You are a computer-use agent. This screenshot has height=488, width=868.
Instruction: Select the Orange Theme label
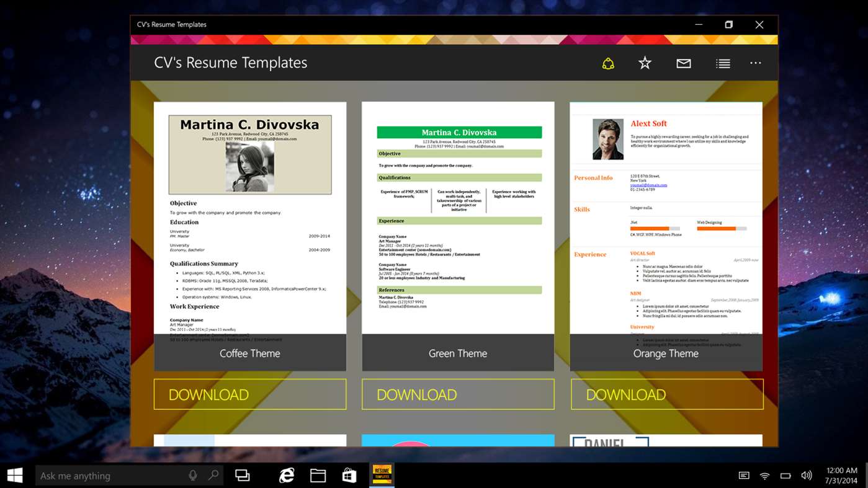click(666, 353)
